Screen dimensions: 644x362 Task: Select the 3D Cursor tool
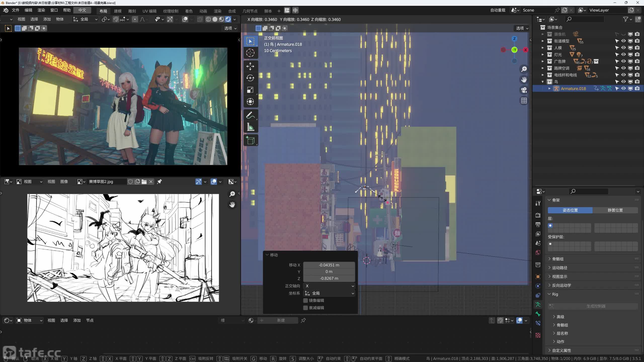[x=250, y=53]
